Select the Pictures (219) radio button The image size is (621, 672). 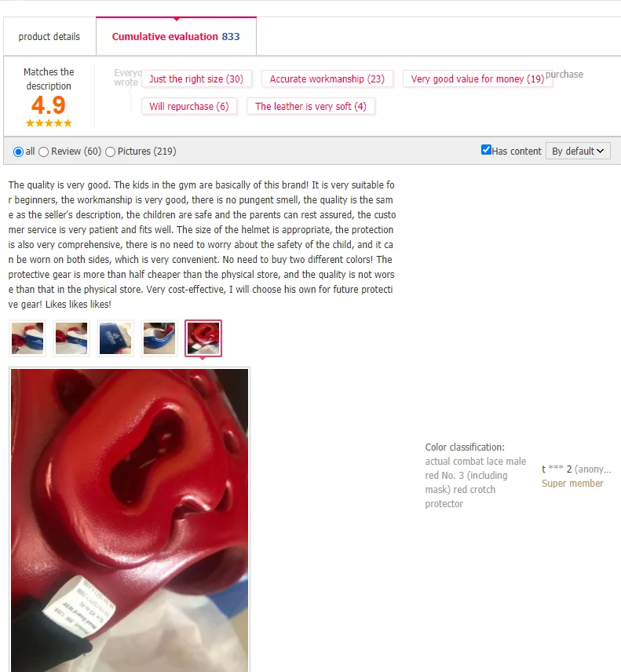point(110,152)
